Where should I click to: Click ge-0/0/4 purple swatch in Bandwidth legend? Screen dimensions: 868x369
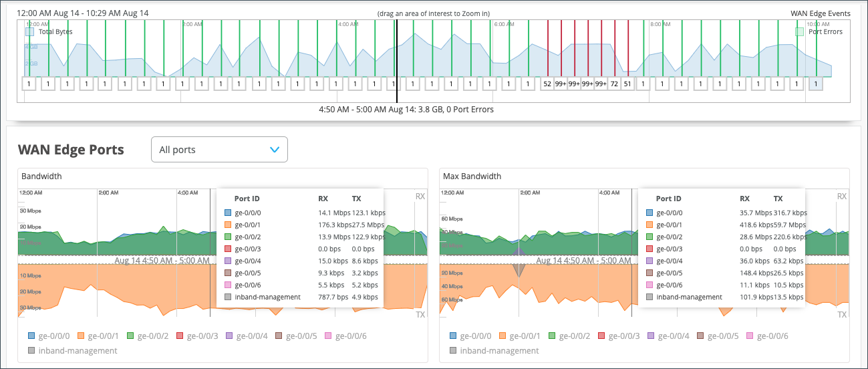(x=229, y=336)
